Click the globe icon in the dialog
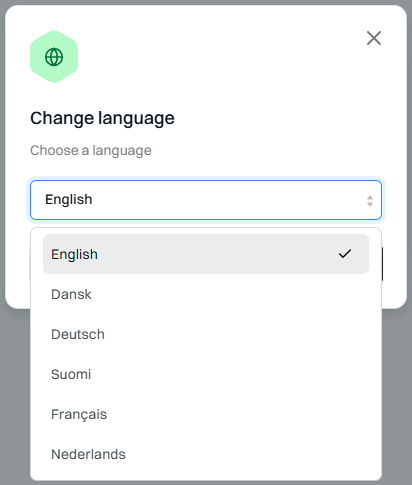Screen dimensions: 412x485 tap(54, 57)
